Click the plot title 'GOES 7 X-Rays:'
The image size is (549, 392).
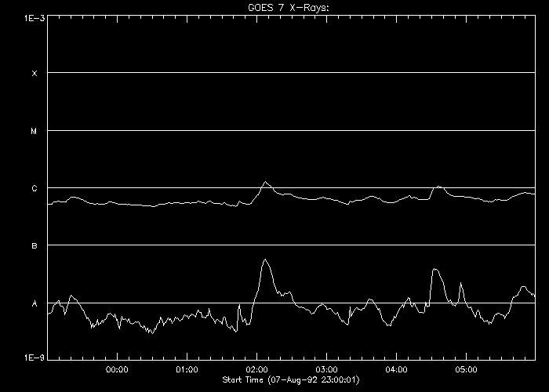(289, 8)
